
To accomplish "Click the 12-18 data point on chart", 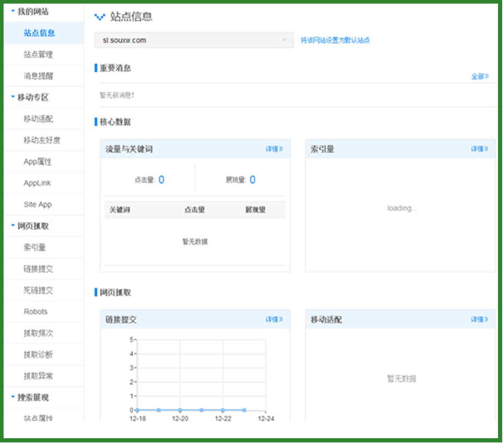I will 137,410.
